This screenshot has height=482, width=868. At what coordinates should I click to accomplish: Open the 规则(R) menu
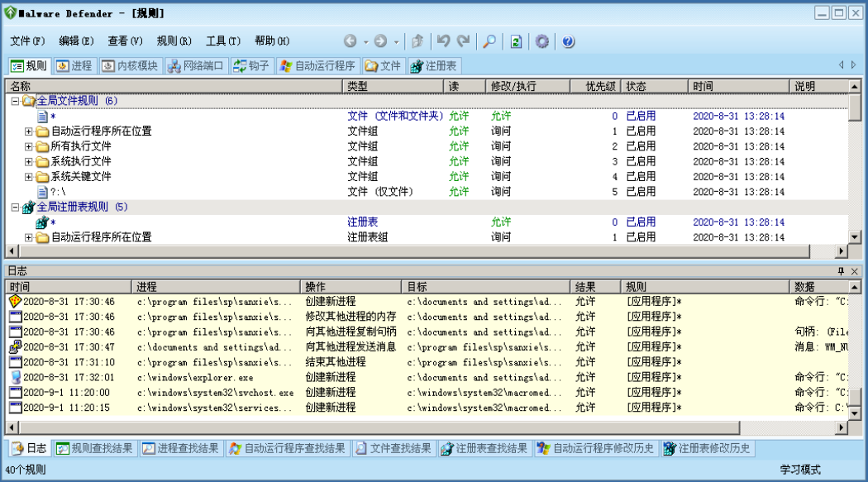click(174, 41)
